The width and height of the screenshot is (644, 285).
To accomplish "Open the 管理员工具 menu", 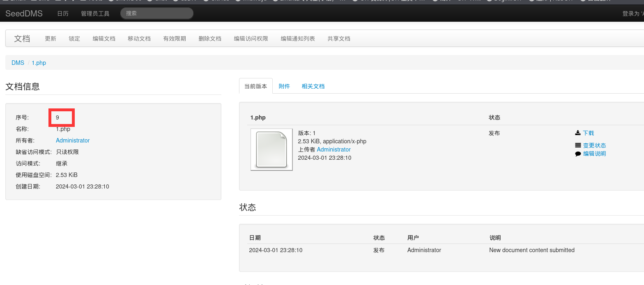I will click(x=95, y=14).
